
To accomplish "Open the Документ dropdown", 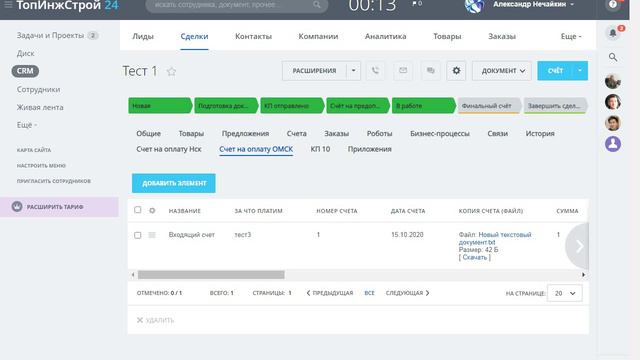I will (x=502, y=71).
